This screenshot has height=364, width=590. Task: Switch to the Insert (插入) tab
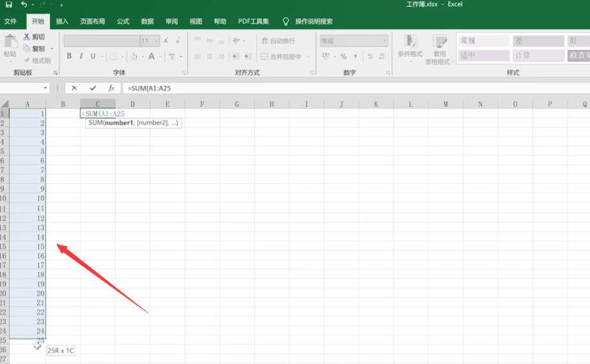click(x=62, y=22)
